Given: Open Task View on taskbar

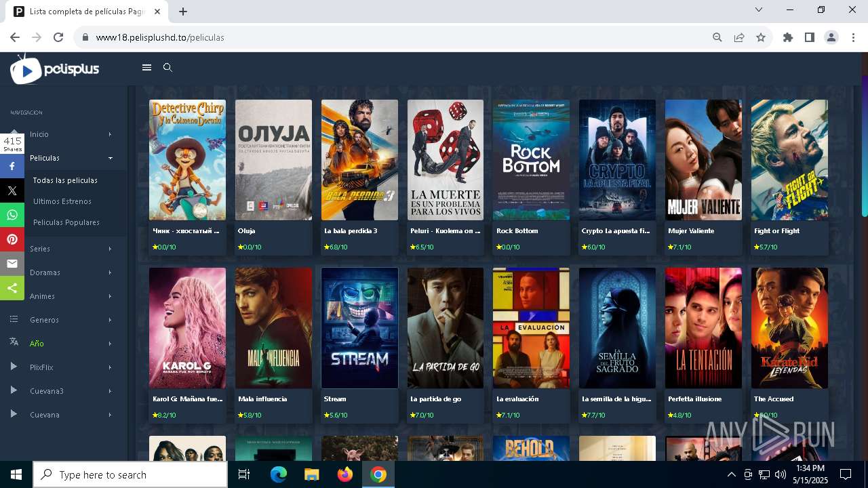Looking at the screenshot, I should click(x=244, y=474).
